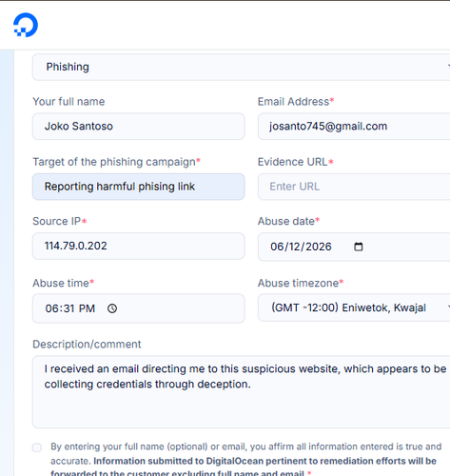
Task: Select the hour segment of Abuse time
Action: pos(50,308)
